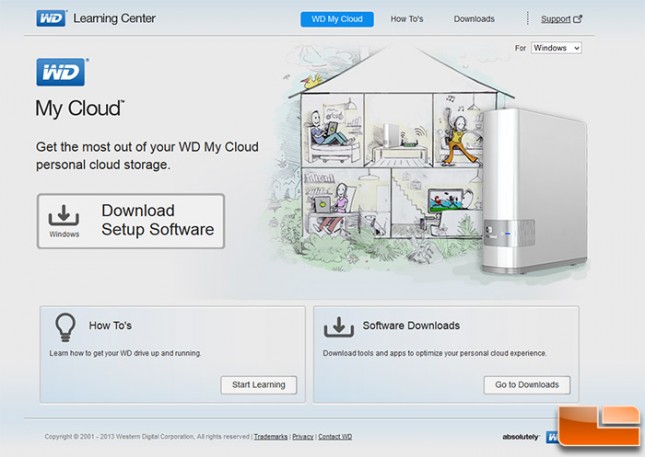Click the How To's card heading
Viewport: 645px width, 457px height.
point(110,325)
